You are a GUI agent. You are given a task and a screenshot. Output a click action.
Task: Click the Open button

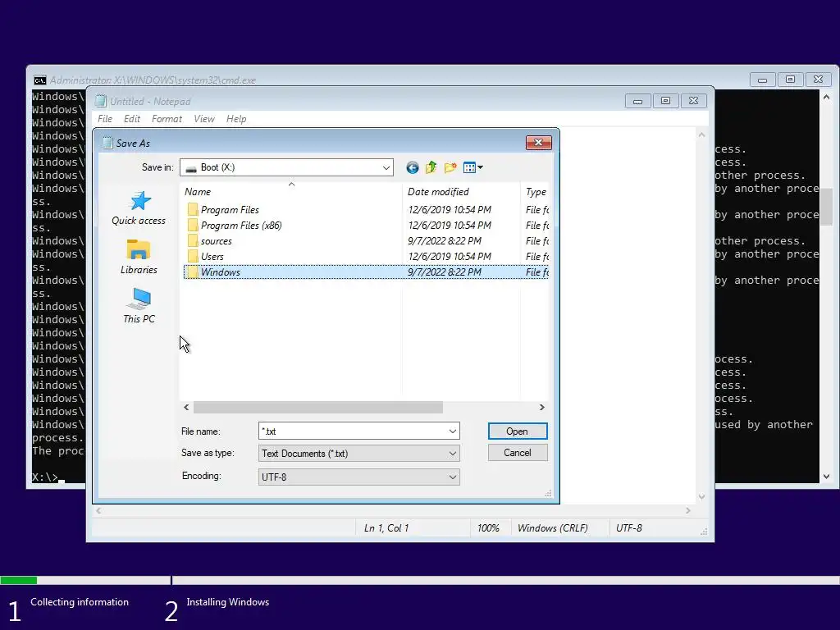coord(518,431)
